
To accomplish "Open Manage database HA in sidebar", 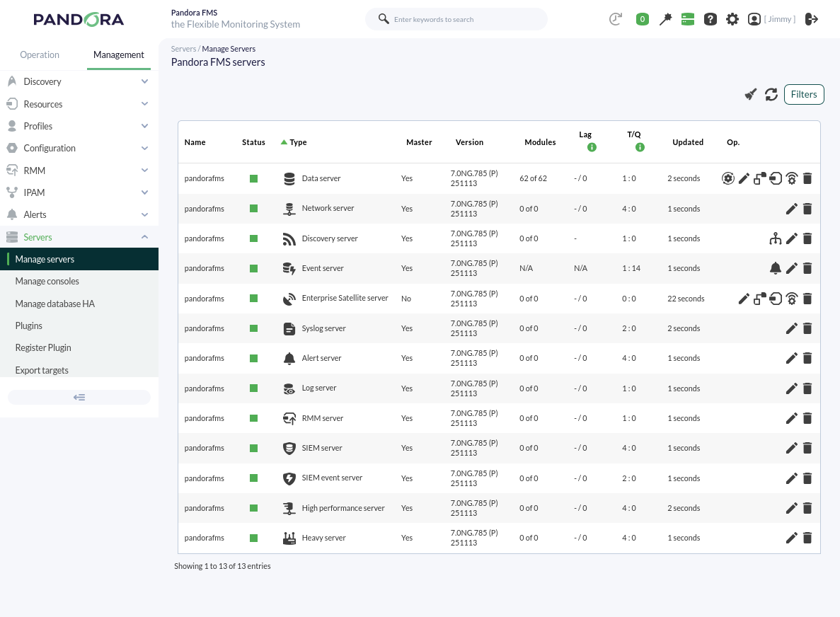I will click(79, 304).
